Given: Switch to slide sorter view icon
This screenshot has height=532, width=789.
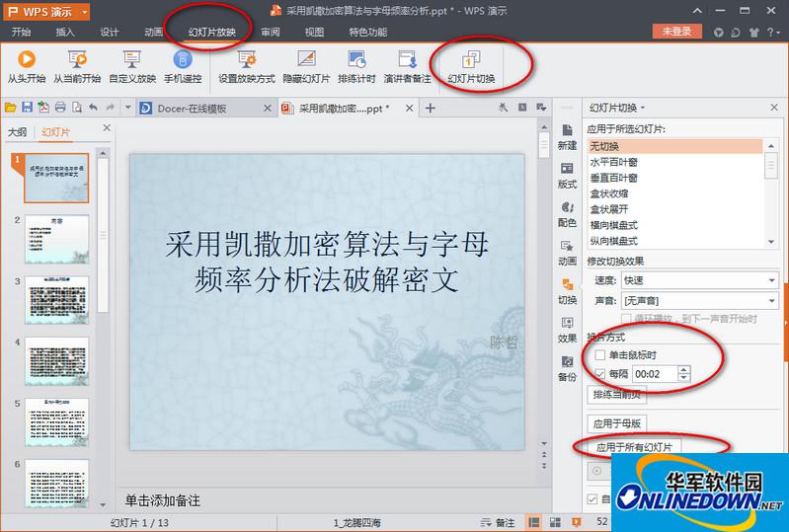Looking at the screenshot, I should click(x=555, y=522).
